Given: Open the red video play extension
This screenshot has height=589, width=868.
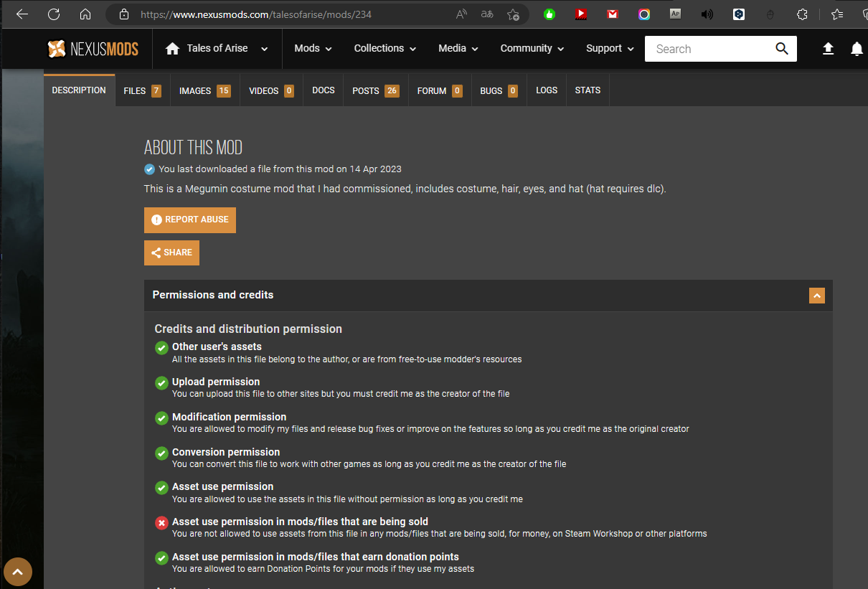Looking at the screenshot, I should pos(581,14).
